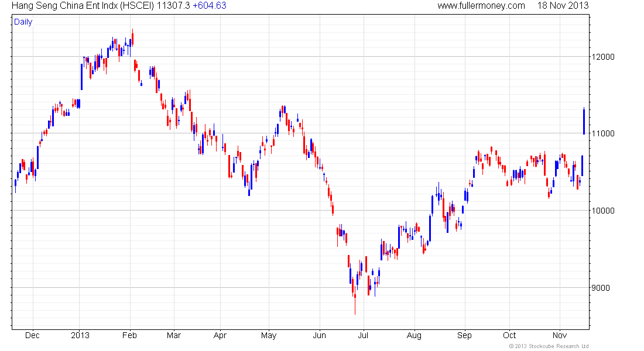Click the lowest candle with long wick near 8650
The image size is (644, 351).
tap(355, 300)
